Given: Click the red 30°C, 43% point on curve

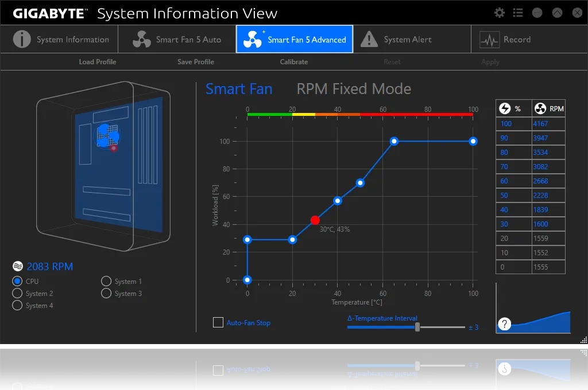Looking at the screenshot, I should click(x=315, y=220).
